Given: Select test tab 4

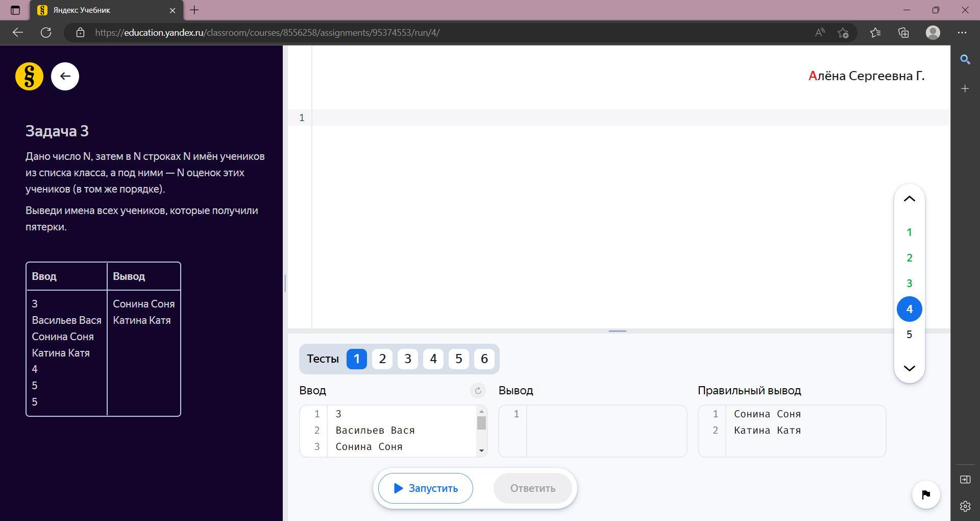Looking at the screenshot, I should 433,359.
